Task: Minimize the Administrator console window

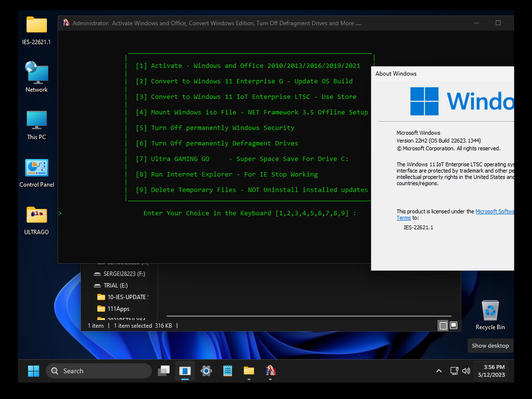Action: (x=476, y=23)
